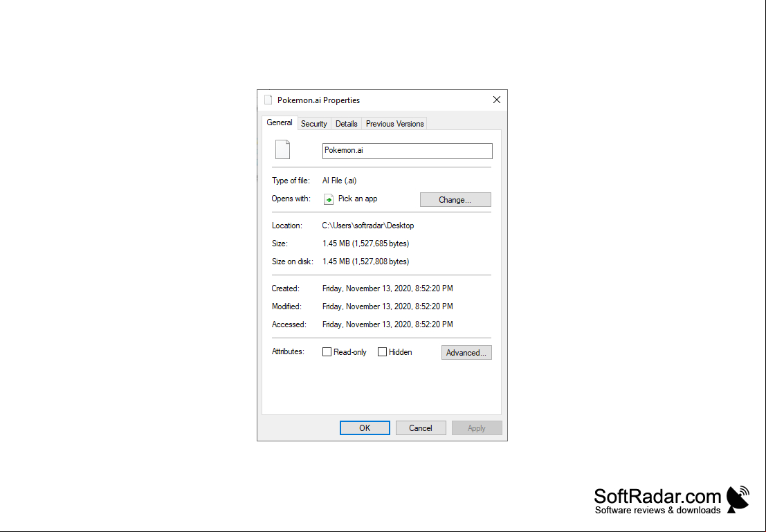Switch to the General tab
This screenshot has width=766, height=532.
coord(280,122)
